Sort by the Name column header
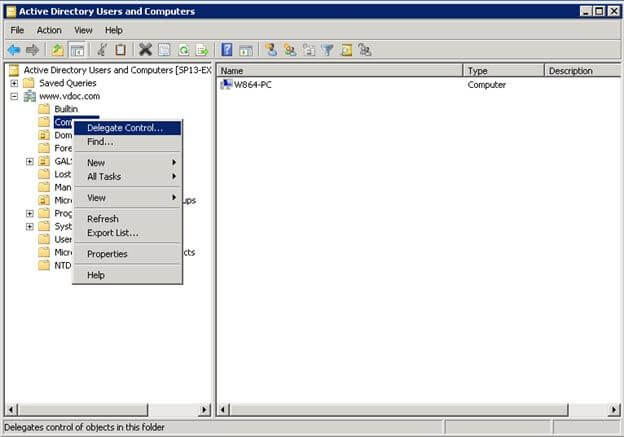 tap(340, 71)
